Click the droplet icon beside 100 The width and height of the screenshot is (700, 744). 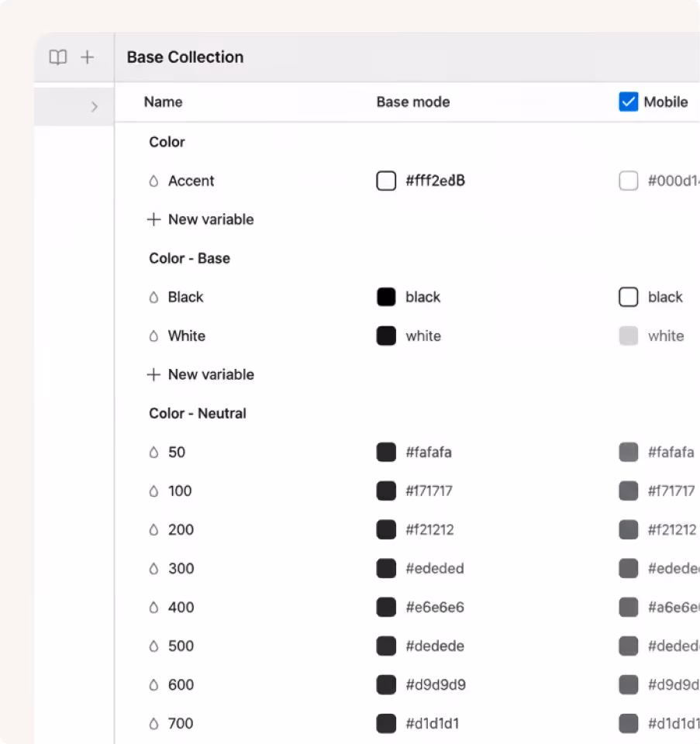153,491
